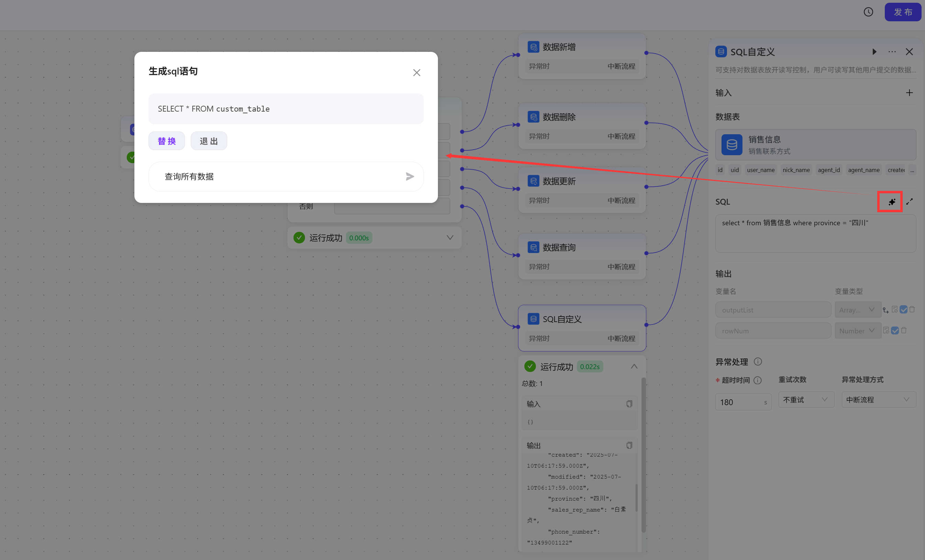Click the 查询所有数据 prompt input field

[x=278, y=177]
